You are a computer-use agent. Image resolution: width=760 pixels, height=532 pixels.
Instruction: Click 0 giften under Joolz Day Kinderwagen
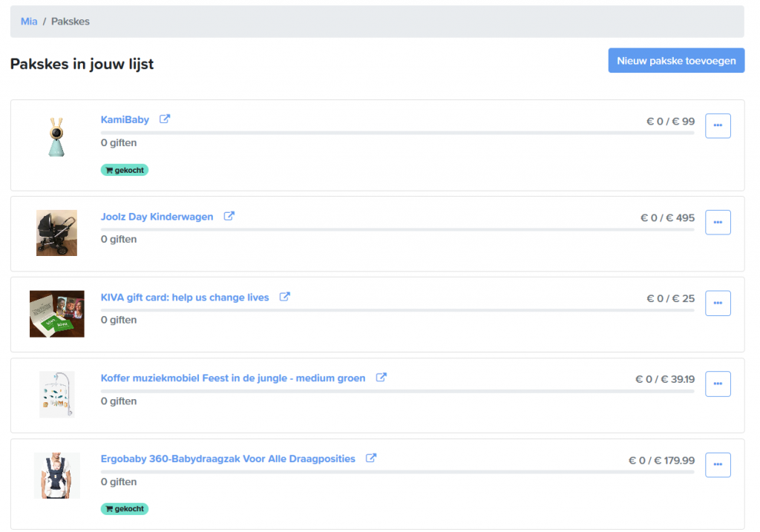click(119, 239)
